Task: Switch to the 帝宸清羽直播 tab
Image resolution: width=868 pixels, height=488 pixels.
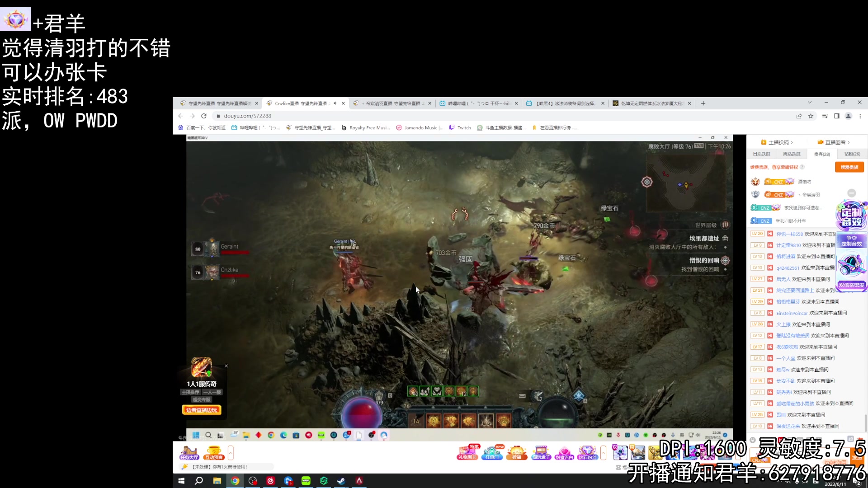Action: 392,103
